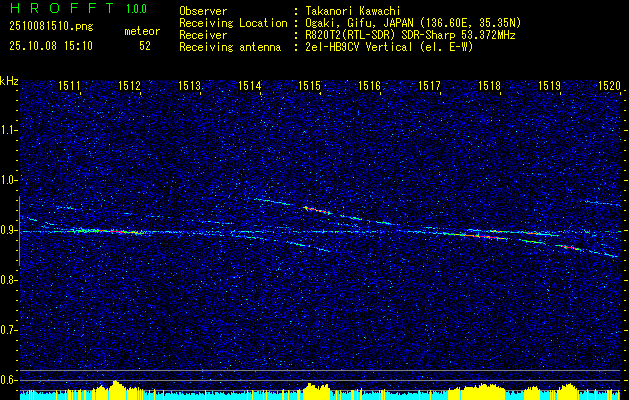Screen dimensions: 629x400
Task: Click the 1.0 kHz frequency label
Action: [x=8, y=180]
